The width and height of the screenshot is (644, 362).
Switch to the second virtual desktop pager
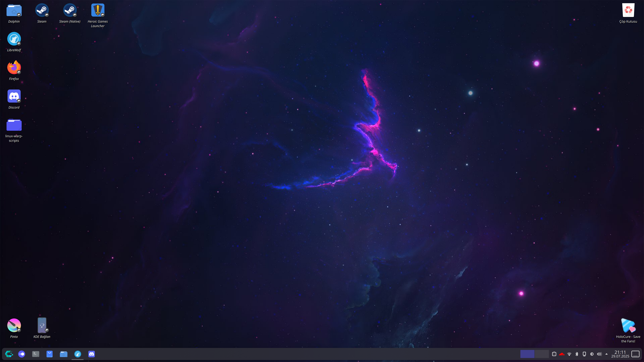[x=542, y=354]
